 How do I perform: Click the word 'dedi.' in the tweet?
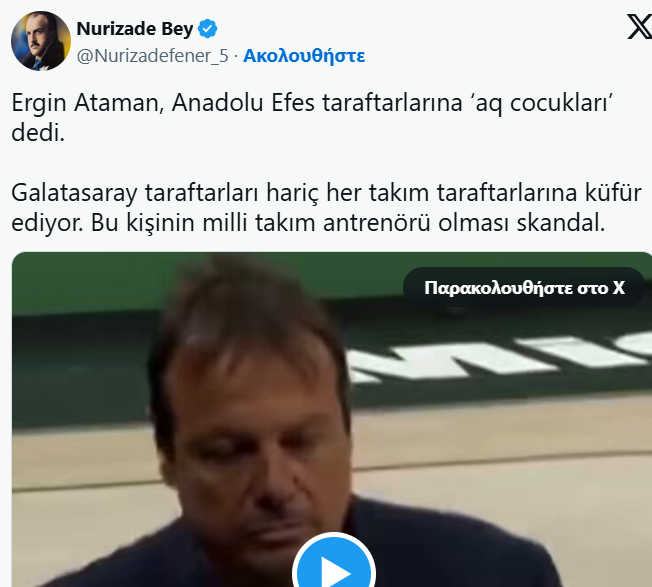[38, 133]
